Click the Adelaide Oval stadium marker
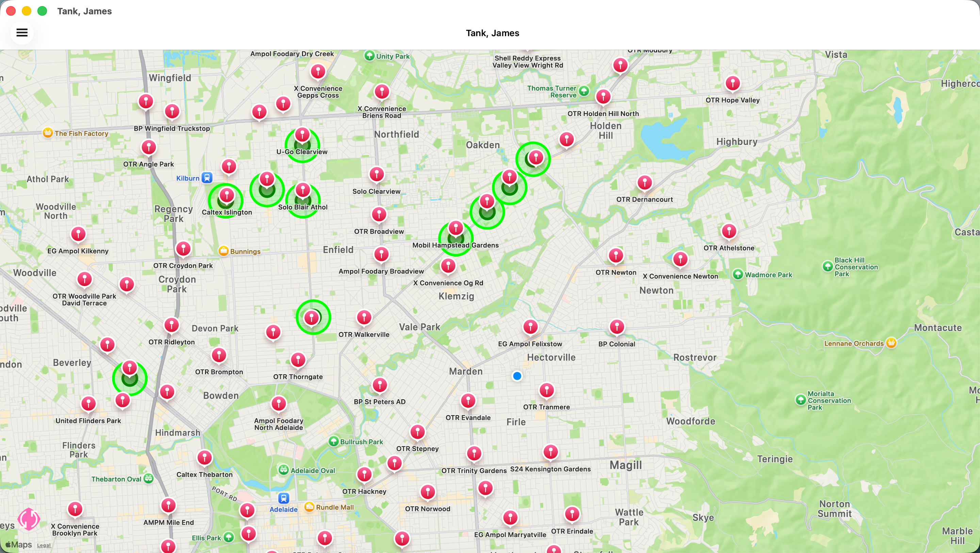The image size is (980, 553). click(283, 470)
